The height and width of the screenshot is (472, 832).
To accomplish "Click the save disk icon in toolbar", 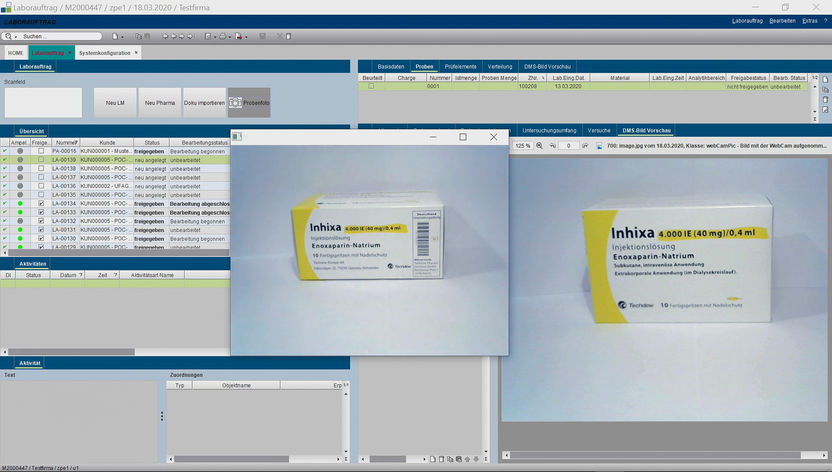I will (x=262, y=37).
